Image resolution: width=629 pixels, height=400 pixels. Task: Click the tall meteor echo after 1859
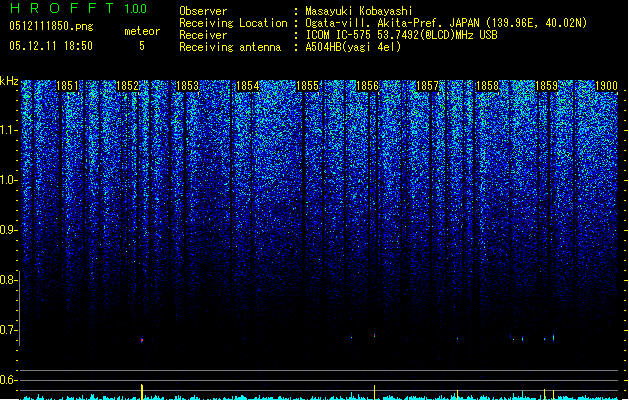(554, 337)
